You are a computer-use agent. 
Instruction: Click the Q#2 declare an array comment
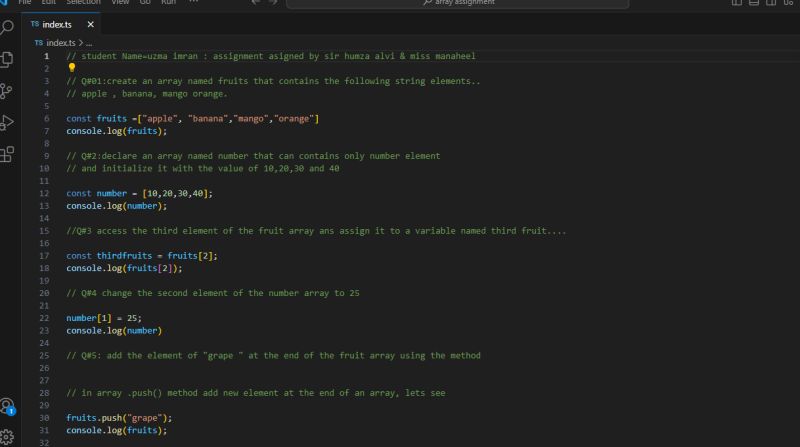pos(253,156)
